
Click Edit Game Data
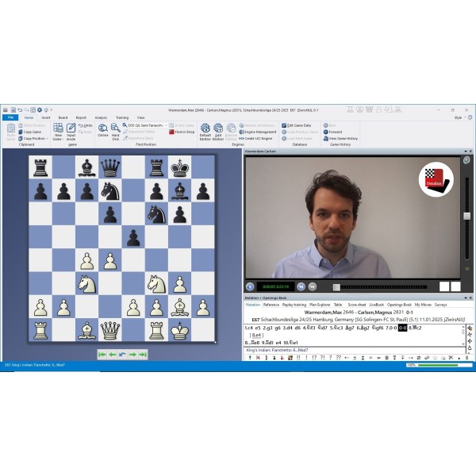point(300,125)
